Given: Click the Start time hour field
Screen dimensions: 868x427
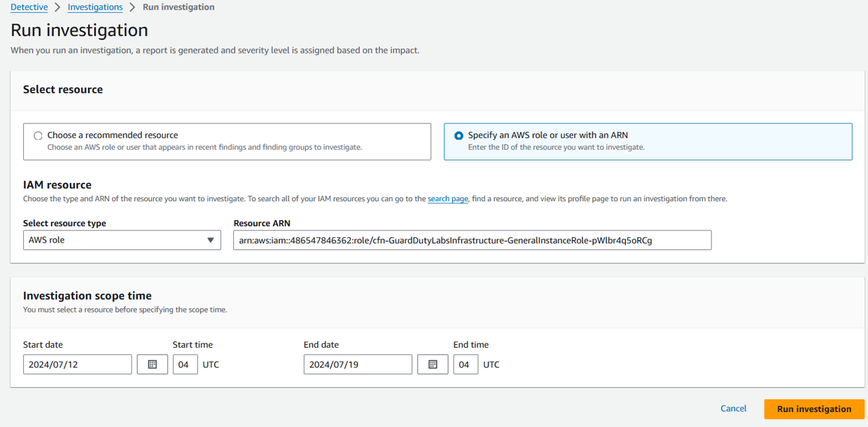Looking at the screenshot, I should click(185, 365).
